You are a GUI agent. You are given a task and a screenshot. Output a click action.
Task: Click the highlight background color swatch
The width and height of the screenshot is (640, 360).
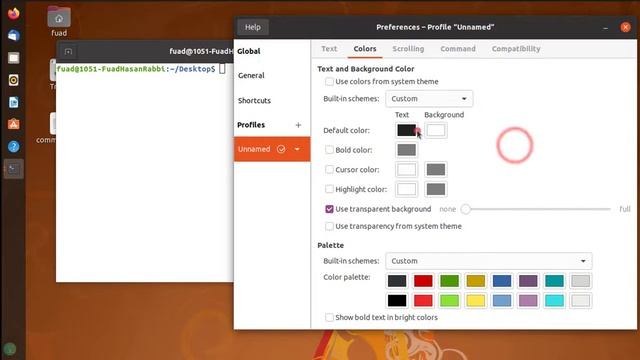(x=436, y=189)
